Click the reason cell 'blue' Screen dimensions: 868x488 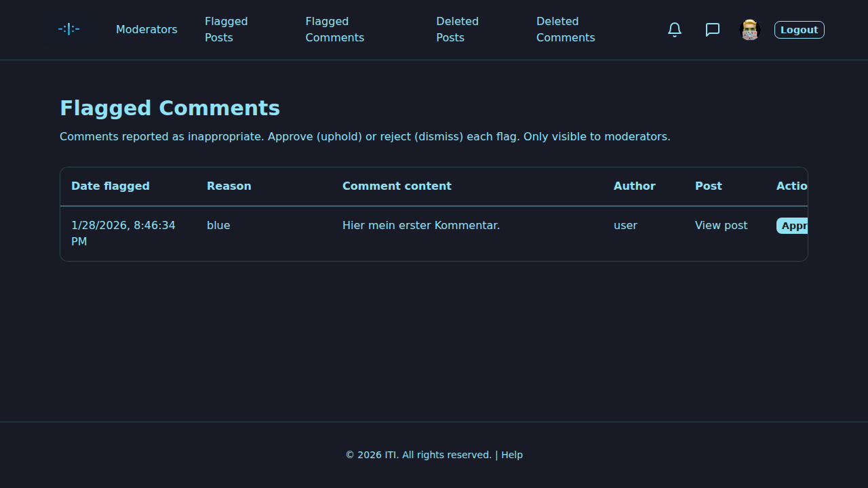[x=218, y=225]
